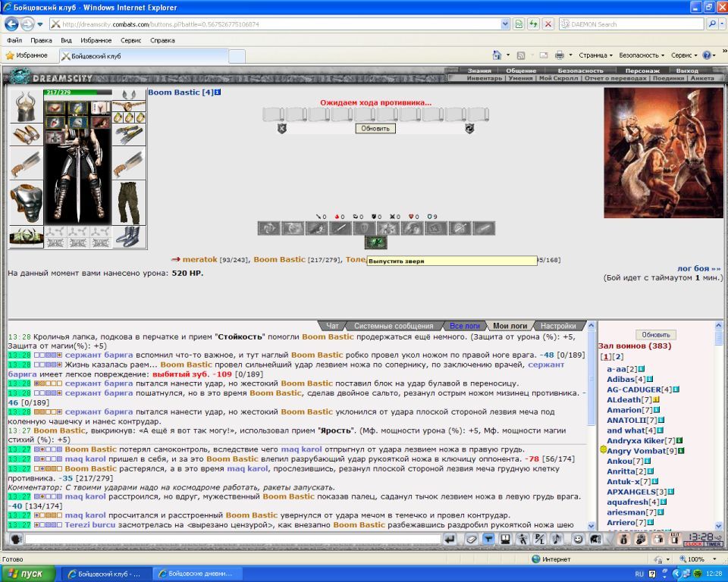Expand the Страница toolbar dropdown

596,55
